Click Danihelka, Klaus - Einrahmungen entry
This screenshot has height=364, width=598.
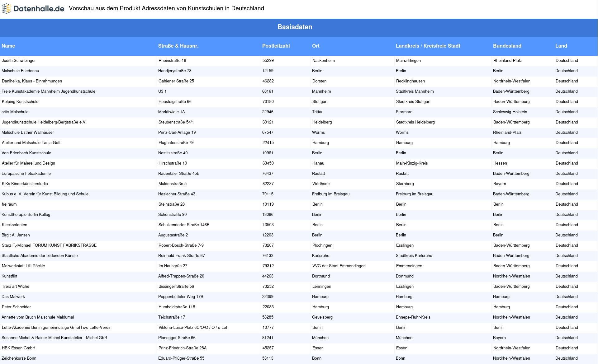point(32,81)
